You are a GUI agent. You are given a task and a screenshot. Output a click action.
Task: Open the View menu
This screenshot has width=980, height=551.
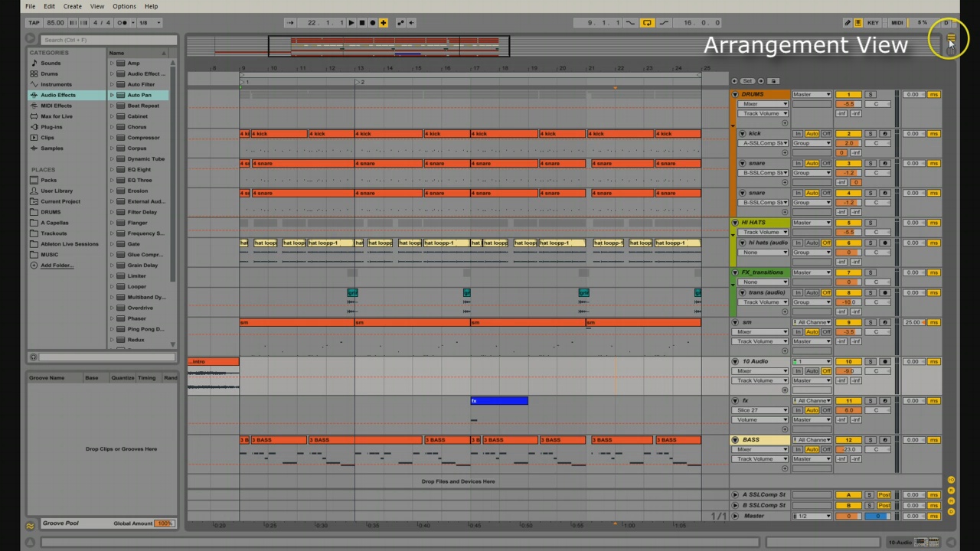point(97,6)
